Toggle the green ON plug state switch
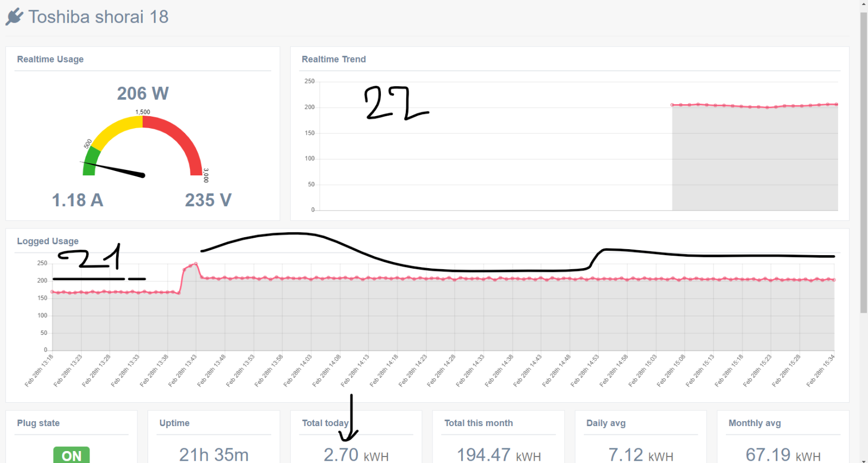Viewport: 868px width, 463px height. point(72,455)
